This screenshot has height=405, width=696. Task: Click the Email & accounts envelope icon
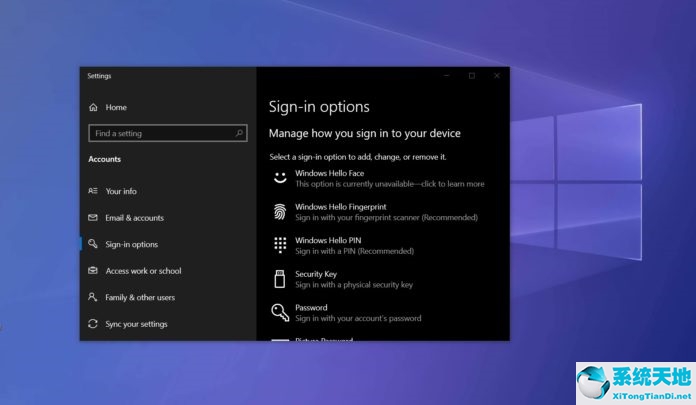pyautogui.click(x=93, y=218)
